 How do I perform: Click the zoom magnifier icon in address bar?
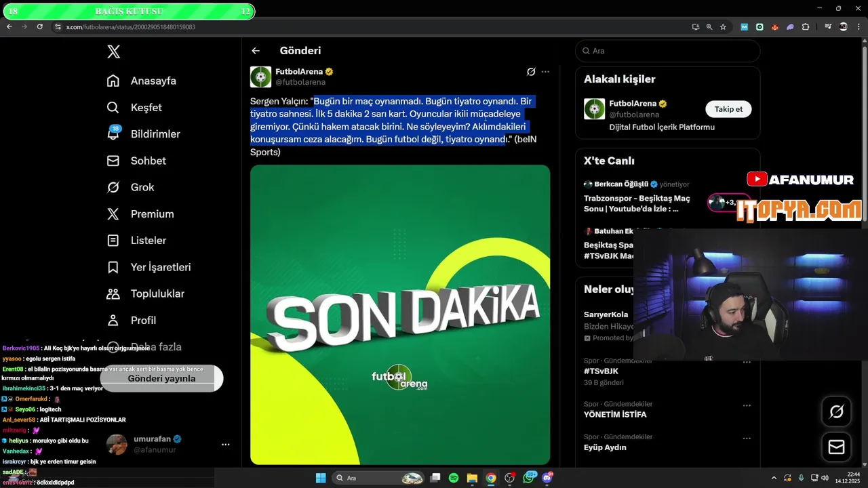pyautogui.click(x=709, y=27)
